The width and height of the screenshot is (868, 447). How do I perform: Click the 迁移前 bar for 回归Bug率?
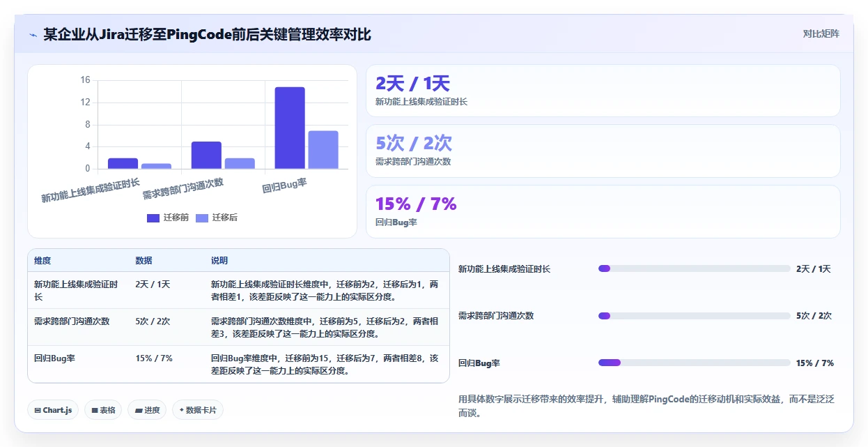[290, 128]
